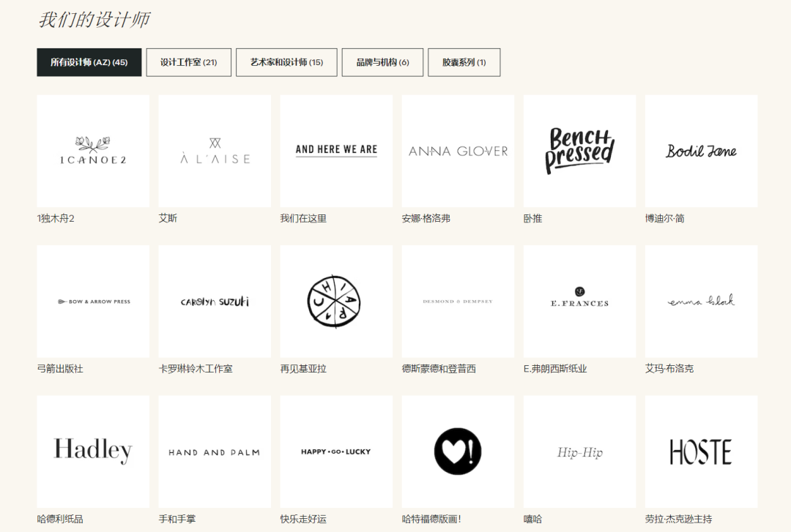
Task: Click the 卡罗琳铃木工作室 link
Action: (x=196, y=369)
